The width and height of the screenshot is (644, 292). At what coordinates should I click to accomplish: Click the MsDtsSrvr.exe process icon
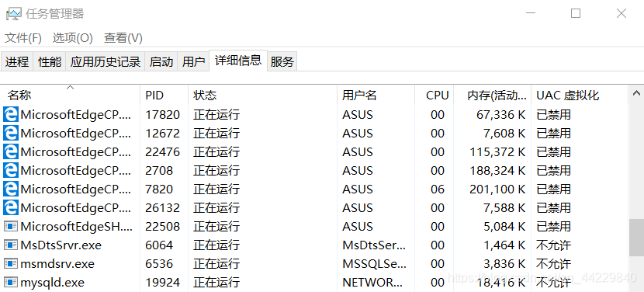tap(11, 245)
